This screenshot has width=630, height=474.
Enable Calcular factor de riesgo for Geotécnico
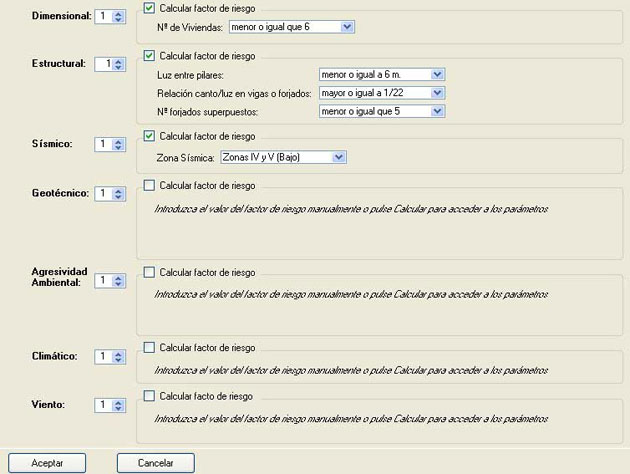point(149,185)
